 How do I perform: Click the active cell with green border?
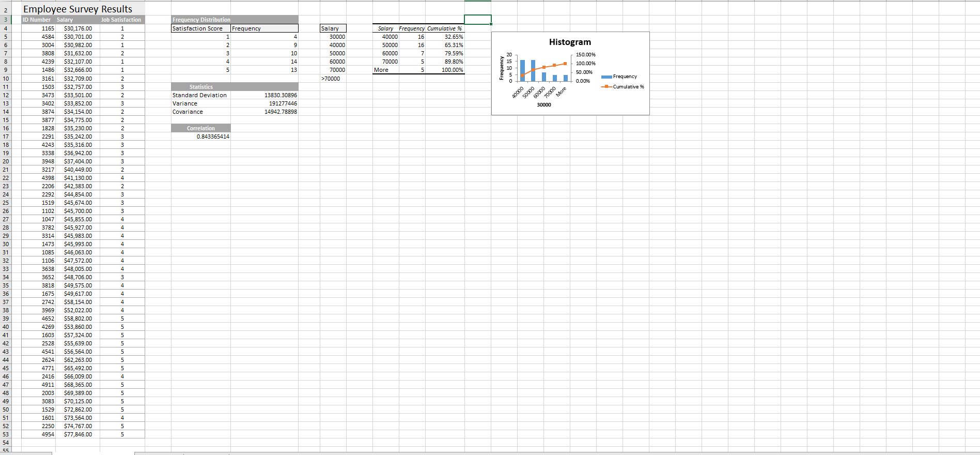(477, 20)
